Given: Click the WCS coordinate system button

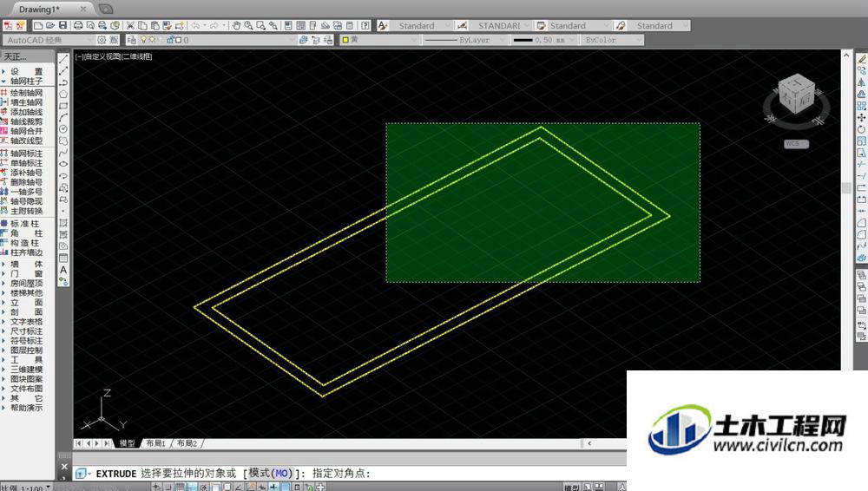Looking at the screenshot, I should [796, 143].
